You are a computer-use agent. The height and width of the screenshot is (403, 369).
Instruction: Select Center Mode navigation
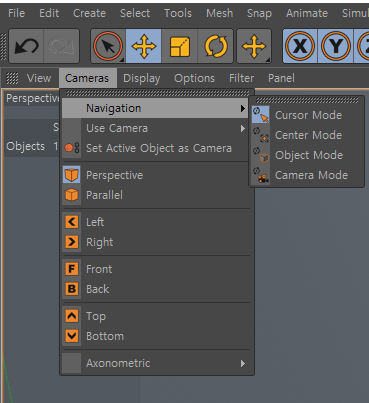pyautogui.click(x=308, y=135)
